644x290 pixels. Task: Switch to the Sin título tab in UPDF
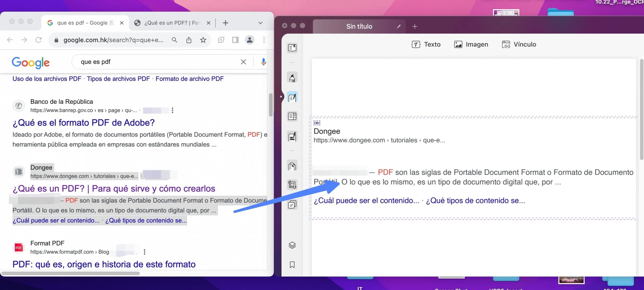359,26
